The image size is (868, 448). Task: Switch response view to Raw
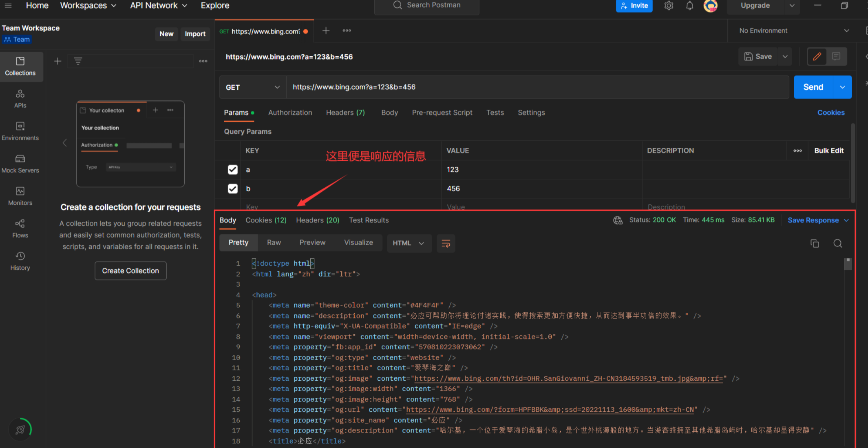pyautogui.click(x=274, y=243)
